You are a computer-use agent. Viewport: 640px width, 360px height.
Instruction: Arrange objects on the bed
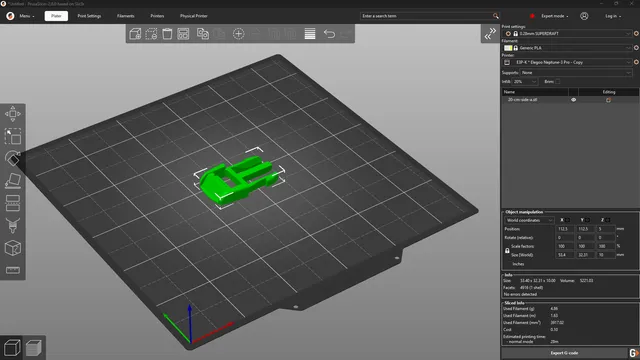[183, 33]
